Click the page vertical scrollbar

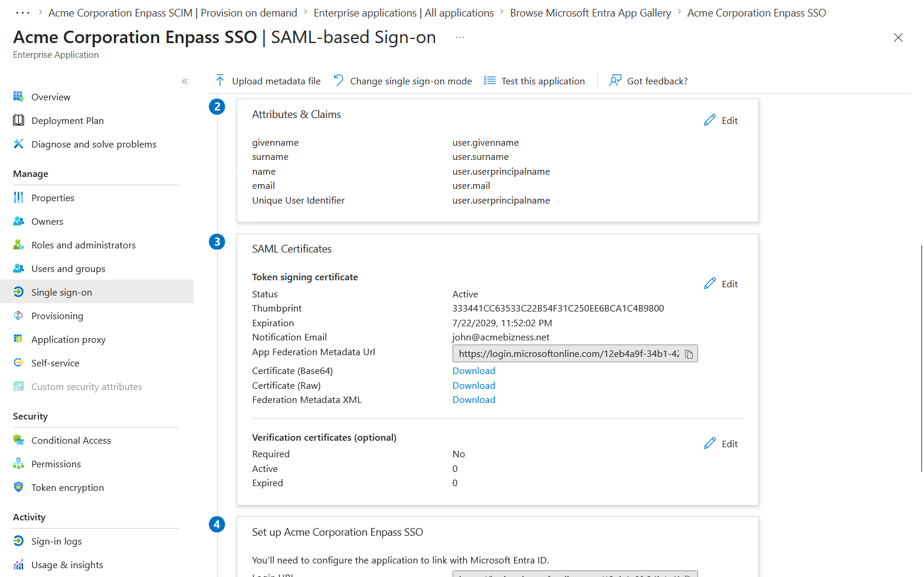point(921,359)
